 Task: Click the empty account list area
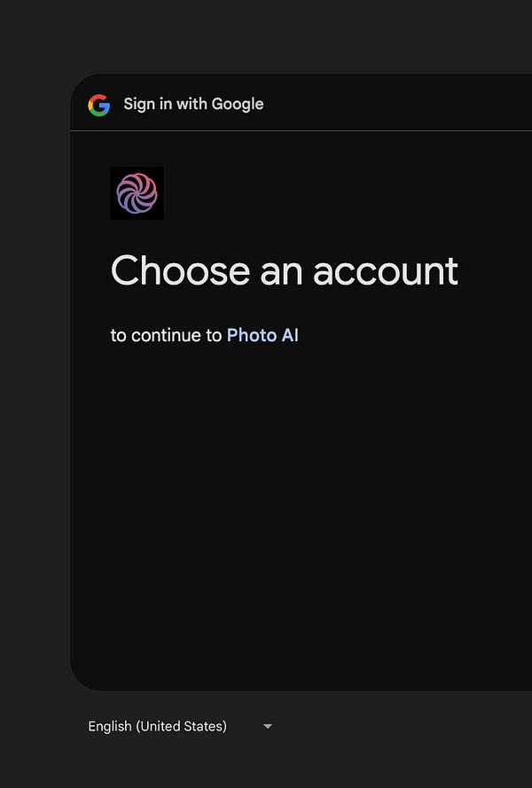(x=301, y=503)
